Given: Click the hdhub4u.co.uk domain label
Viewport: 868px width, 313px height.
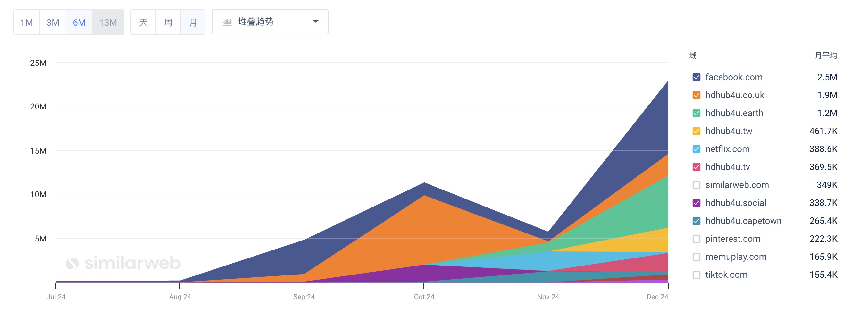Looking at the screenshot, I should 735,95.
